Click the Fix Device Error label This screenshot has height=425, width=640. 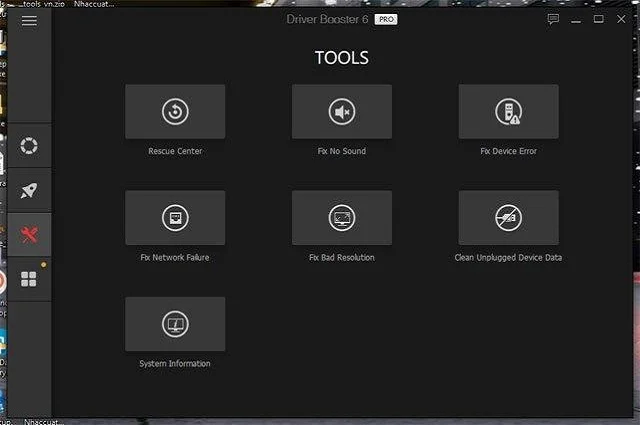point(509,151)
